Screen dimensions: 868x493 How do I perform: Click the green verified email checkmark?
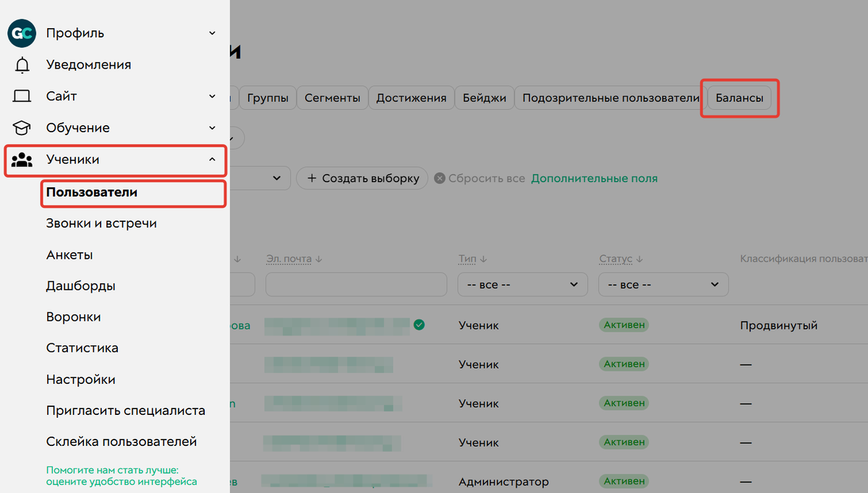(419, 325)
